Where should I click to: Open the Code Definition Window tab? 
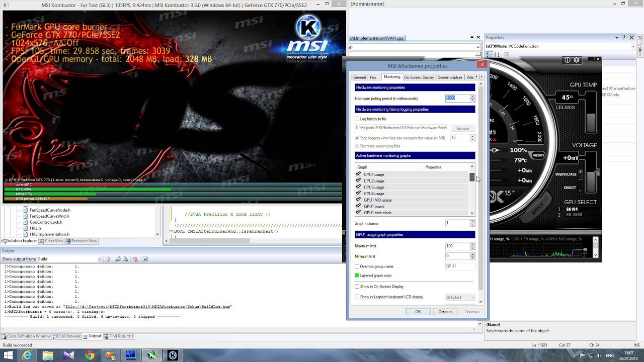pyautogui.click(x=26, y=336)
